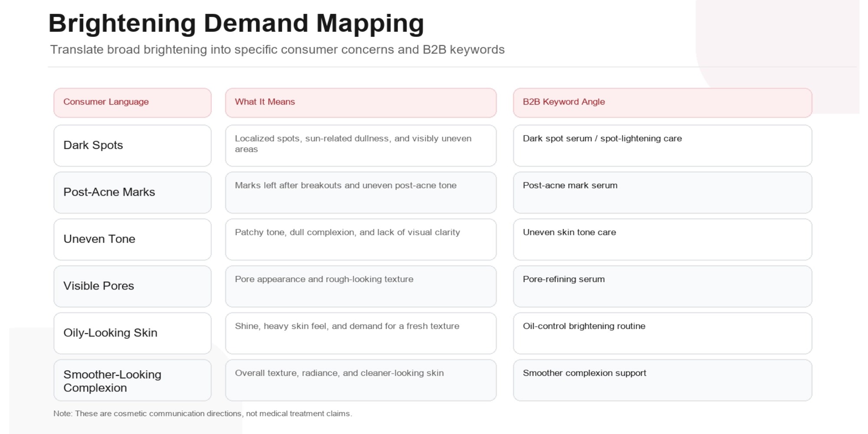Select the cosmetic communication note text
This screenshot has height=434, width=868.
pyautogui.click(x=203, y=414)
